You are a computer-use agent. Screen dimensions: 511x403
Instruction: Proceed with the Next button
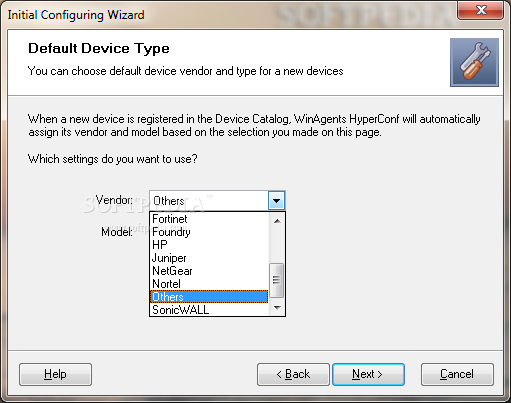pos(368,374)
